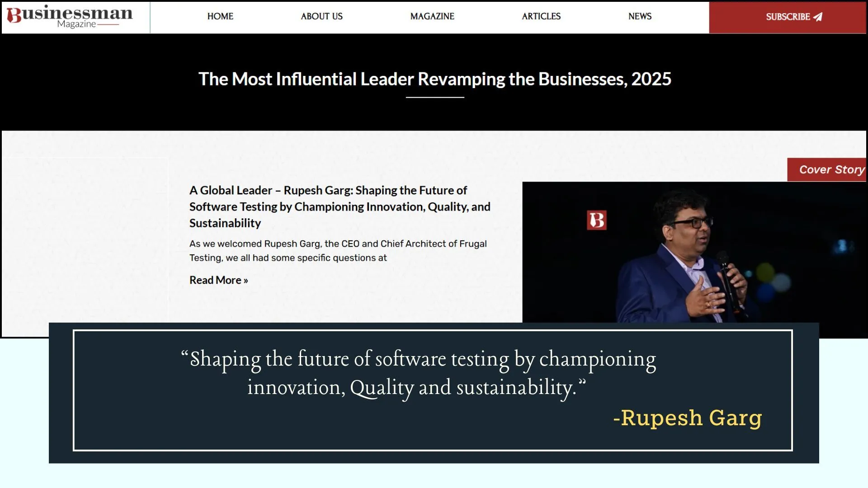Click the Read More » link

(x=219, y=280)
